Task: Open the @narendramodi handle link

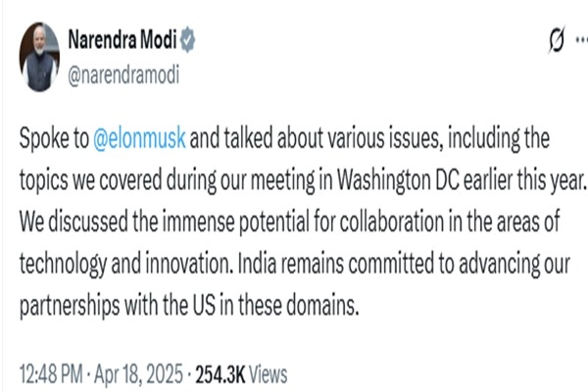Action: click(x=122, y=73)
